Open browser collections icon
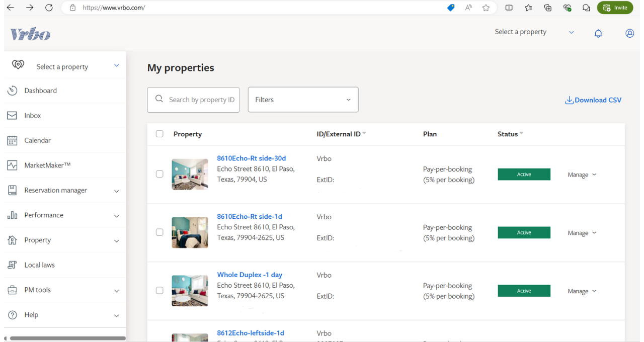 (548, 8)
